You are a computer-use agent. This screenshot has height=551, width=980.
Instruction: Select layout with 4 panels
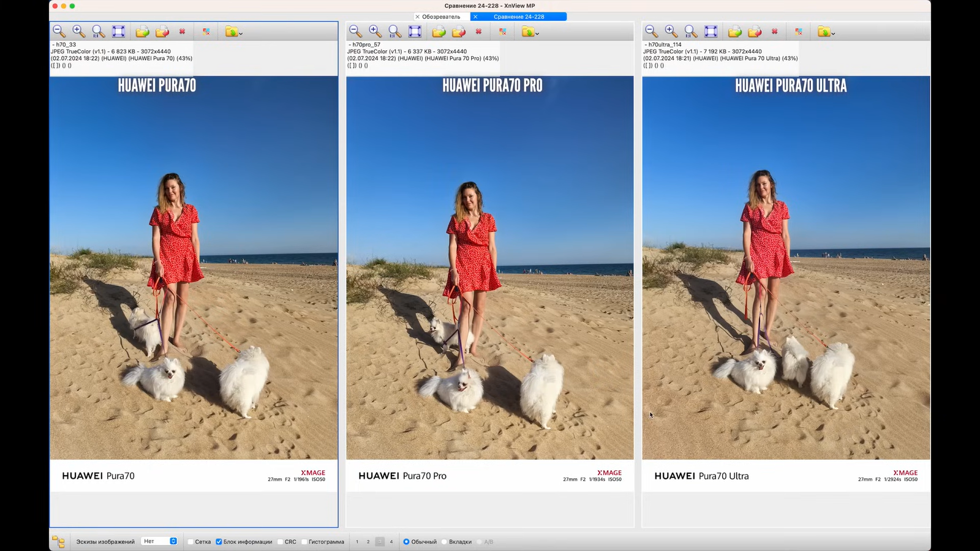click(x=391, y=542)
